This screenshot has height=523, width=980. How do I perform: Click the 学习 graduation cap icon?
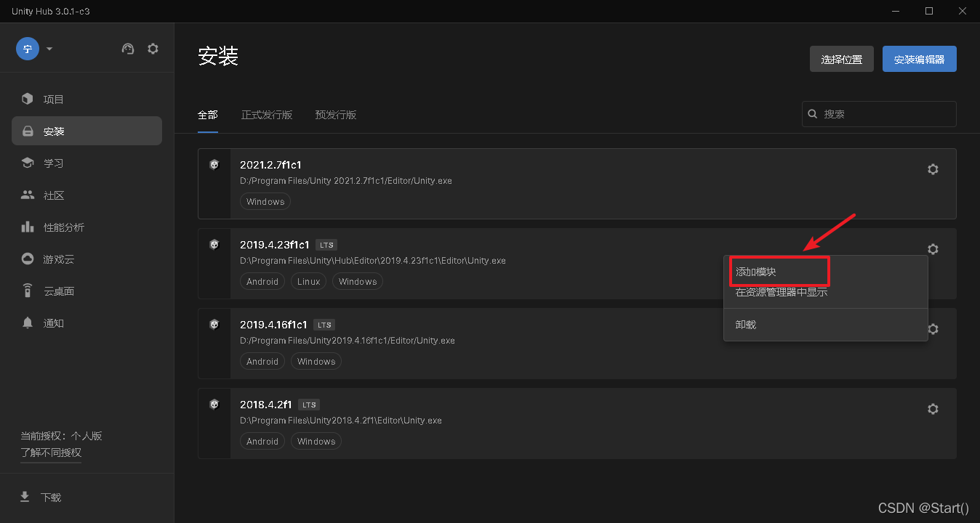(28, 163)
